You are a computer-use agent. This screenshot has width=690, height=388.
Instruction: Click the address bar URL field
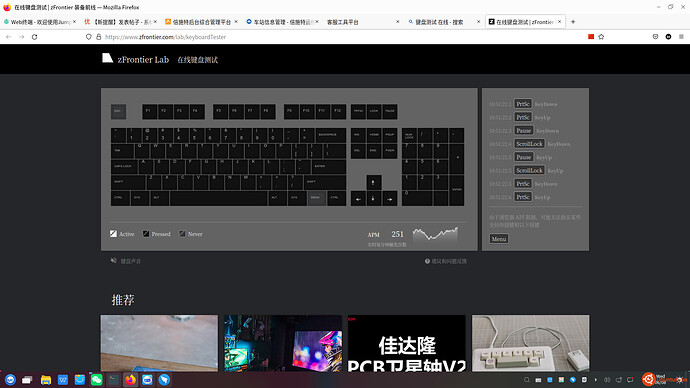pos(308,37)
